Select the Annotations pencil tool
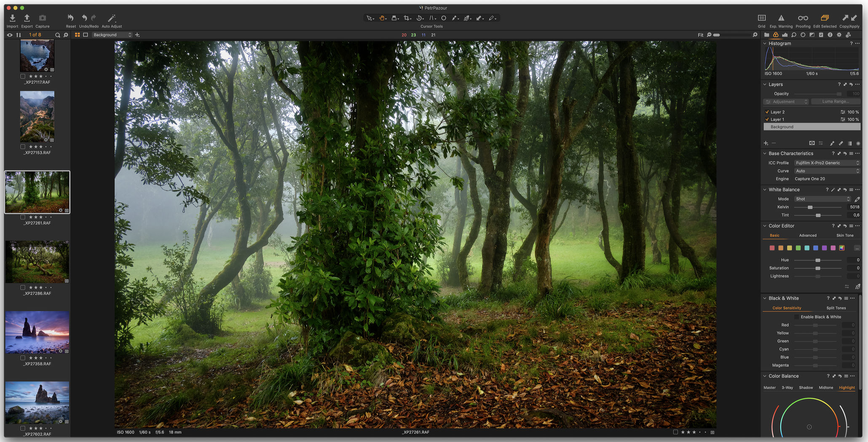Screen dimensions: 868x442 click(x=491, y=18)
